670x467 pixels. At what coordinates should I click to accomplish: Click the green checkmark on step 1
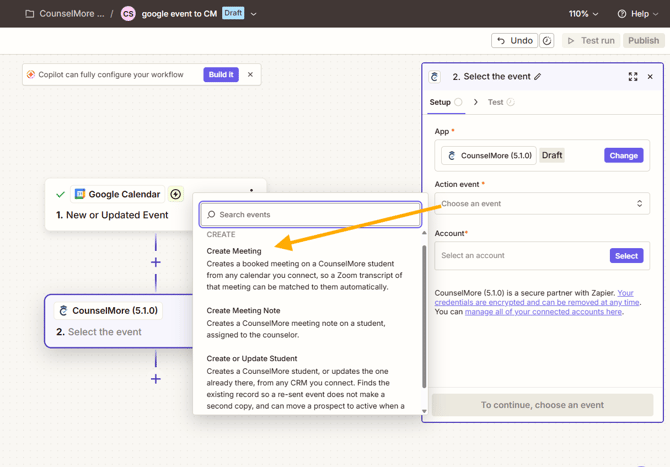click(x=60, y=194)
